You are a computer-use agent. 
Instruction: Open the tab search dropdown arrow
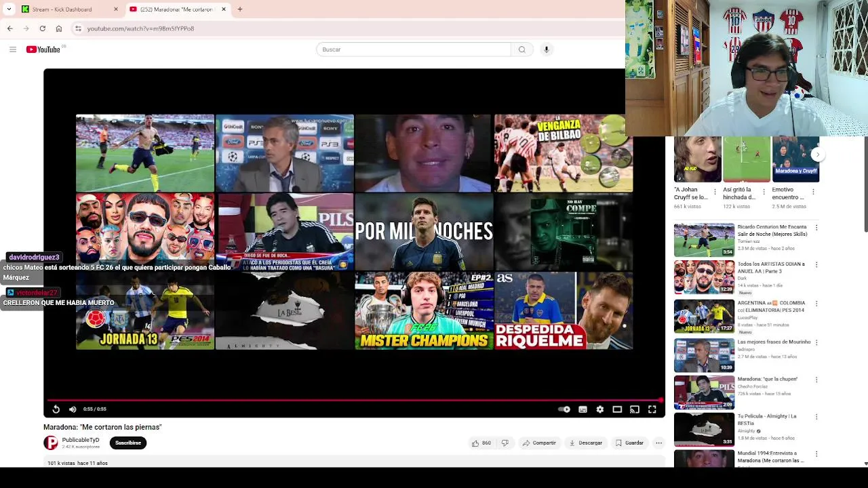pos(8,9)
